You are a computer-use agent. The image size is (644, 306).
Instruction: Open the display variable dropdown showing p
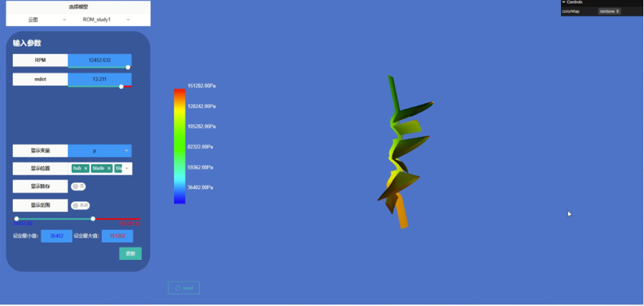tap(100, 151)
